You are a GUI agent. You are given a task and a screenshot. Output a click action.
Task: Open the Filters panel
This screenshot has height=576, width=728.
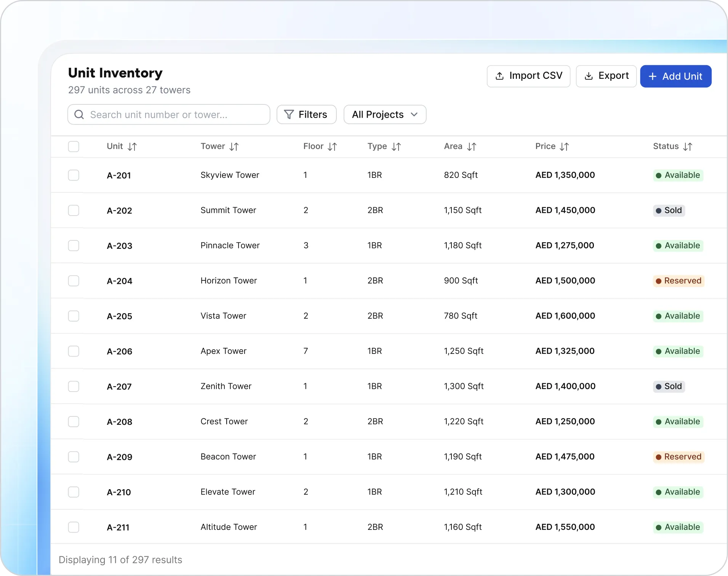(306, 115)
